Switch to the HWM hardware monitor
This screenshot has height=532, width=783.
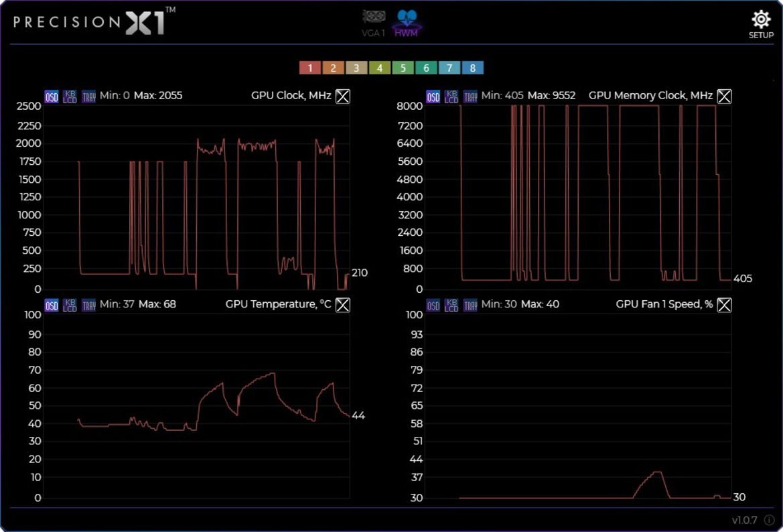(407, 23)
